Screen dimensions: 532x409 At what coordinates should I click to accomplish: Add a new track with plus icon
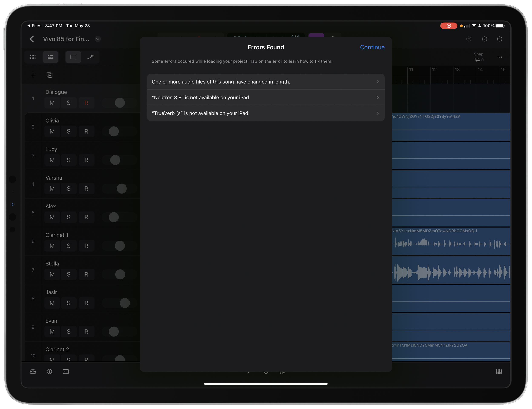[x=33, y=75]
